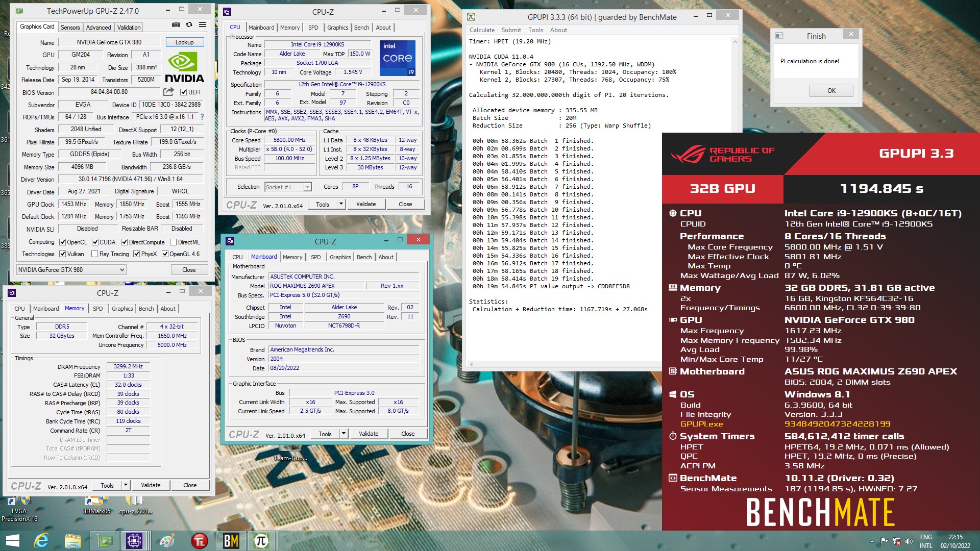Click the GPUPI horizontal scrollbar left arrow
The image size is (980, 551).
point(472,364)
